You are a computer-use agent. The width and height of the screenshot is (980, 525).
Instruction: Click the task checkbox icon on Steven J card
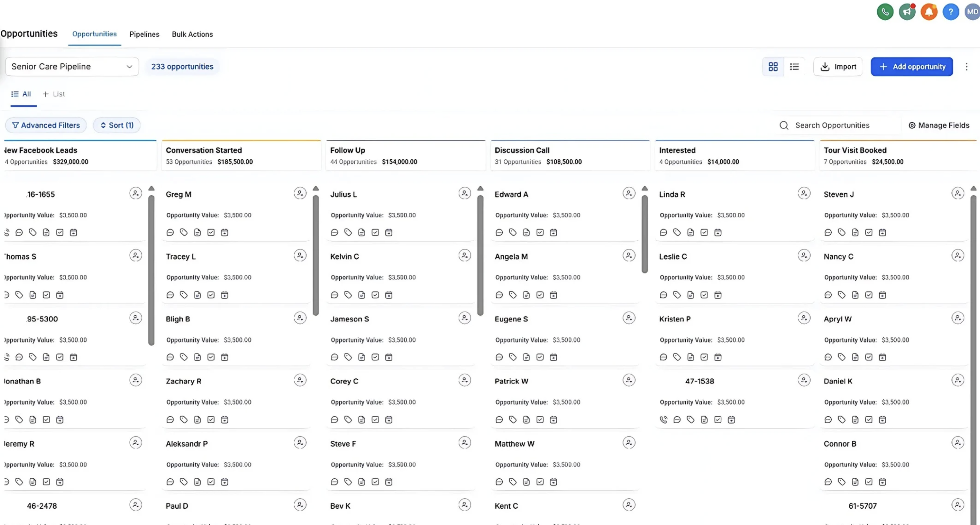(869, 232)
